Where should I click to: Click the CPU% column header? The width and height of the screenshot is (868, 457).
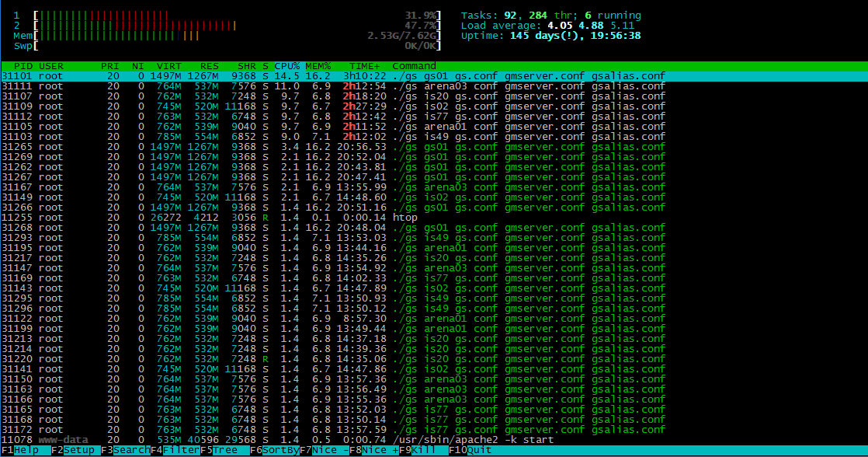(x=286, y=66)
